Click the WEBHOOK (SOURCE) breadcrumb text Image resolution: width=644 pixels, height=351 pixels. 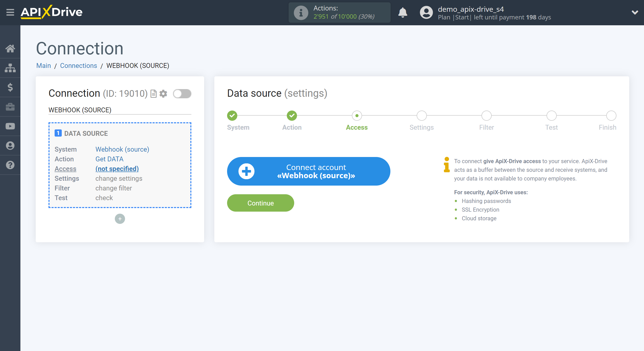(x=138, y=66)
